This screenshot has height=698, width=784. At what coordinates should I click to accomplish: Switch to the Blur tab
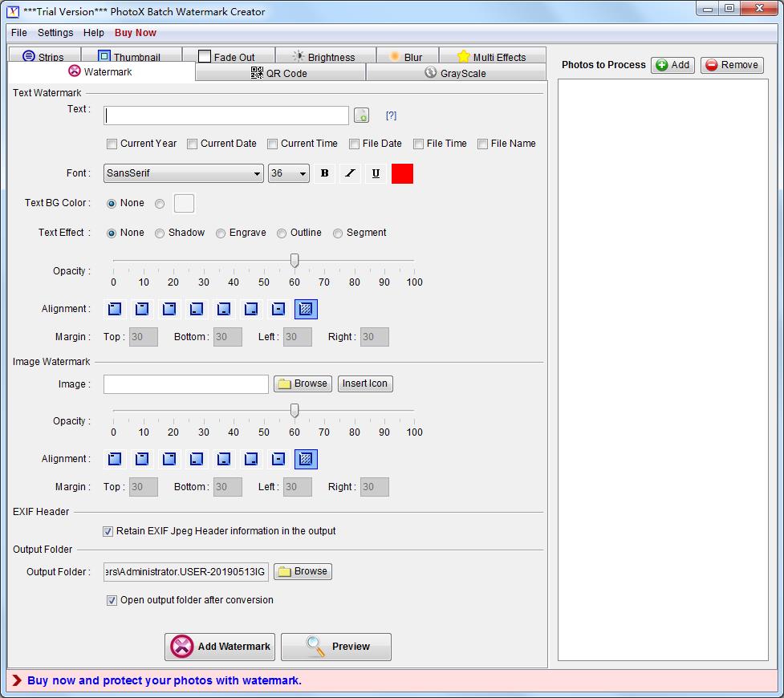pos(407,56)
